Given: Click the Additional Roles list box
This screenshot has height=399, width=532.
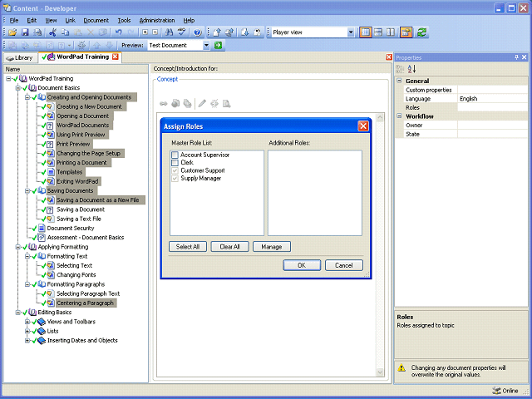Looking at the screenshot, I should 315,193.
